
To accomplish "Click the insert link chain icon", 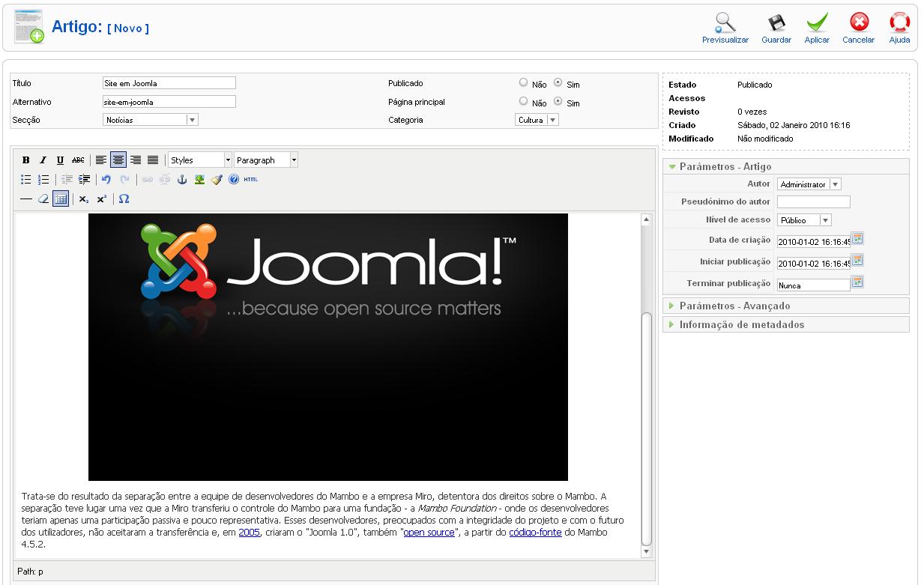I will point(147,180).
